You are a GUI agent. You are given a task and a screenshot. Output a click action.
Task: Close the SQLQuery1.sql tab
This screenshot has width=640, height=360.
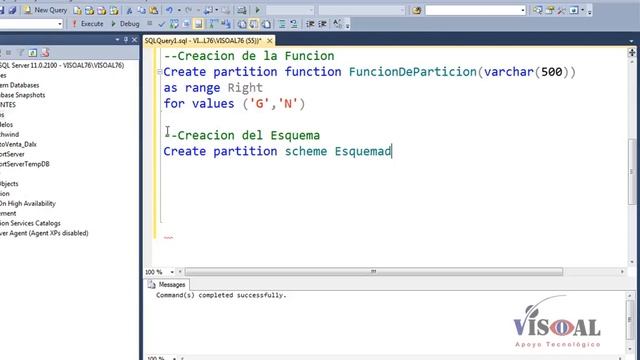coord(269,41)
